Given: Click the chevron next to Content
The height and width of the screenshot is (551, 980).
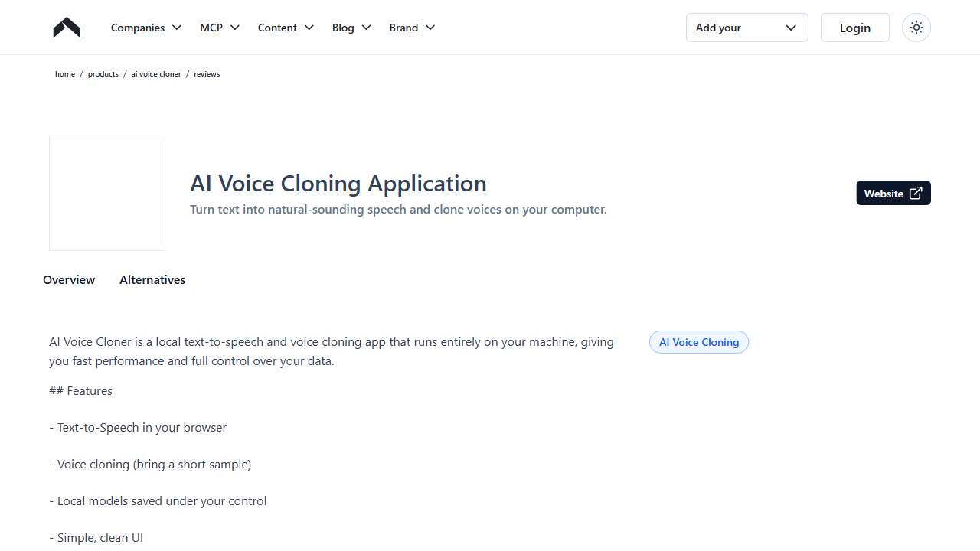Looking at the screenshot, I should click(x=309, y=28).
